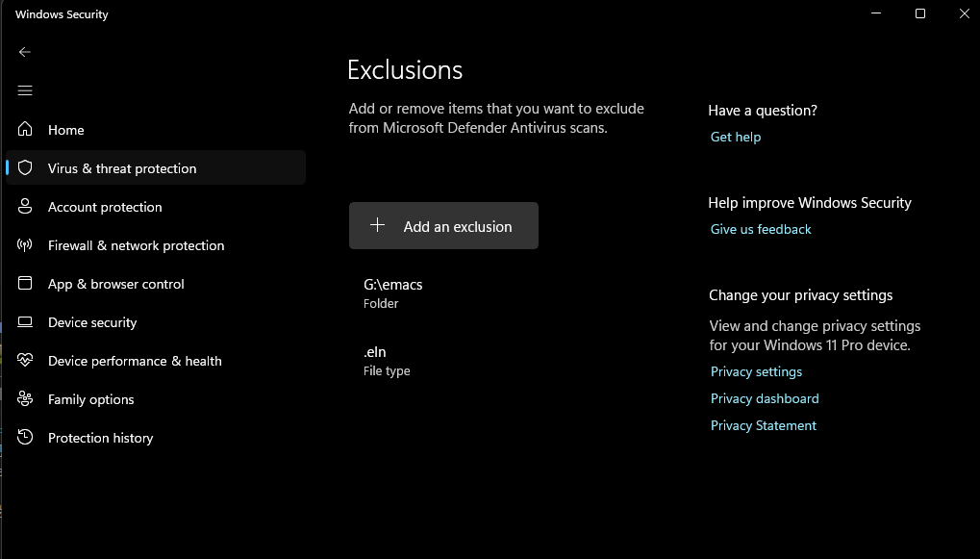This screenshot has height=559, width=980.
Task: Click the Virus & threat protection shield icon
Action: click(25, 167)
